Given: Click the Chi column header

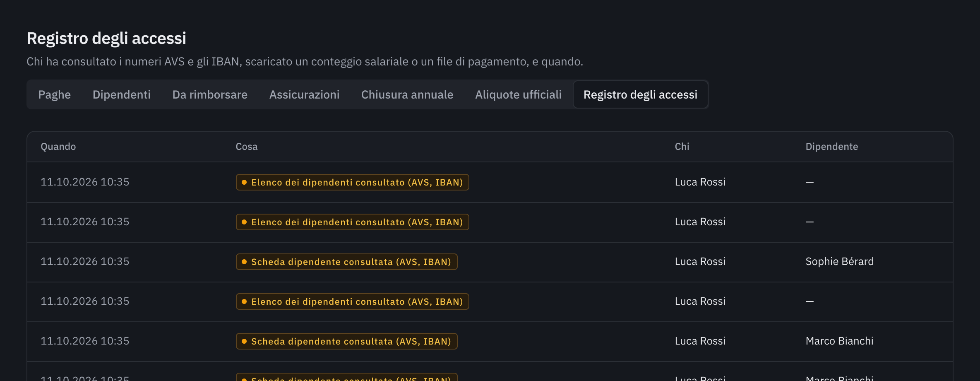Looking at the screenshot, I should point(682,147).
